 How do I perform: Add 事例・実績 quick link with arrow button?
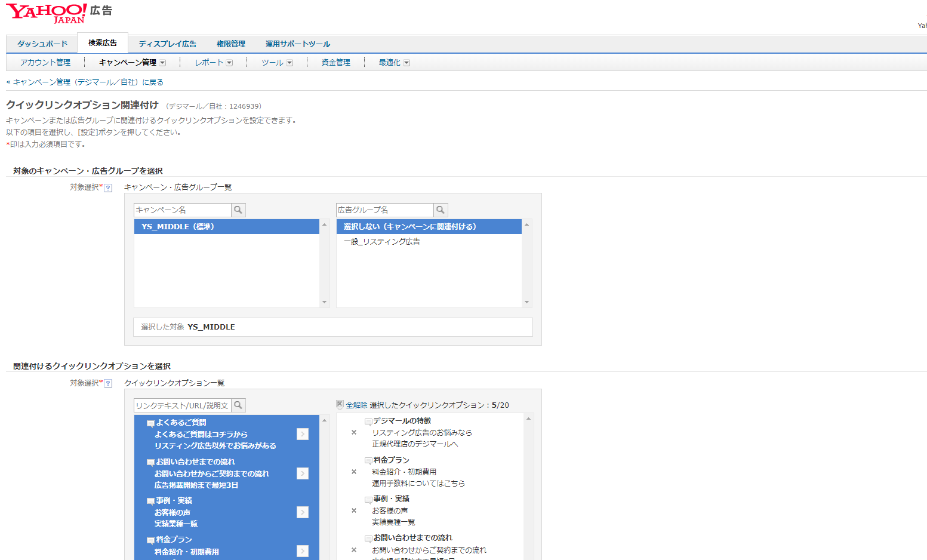point(303,512)
